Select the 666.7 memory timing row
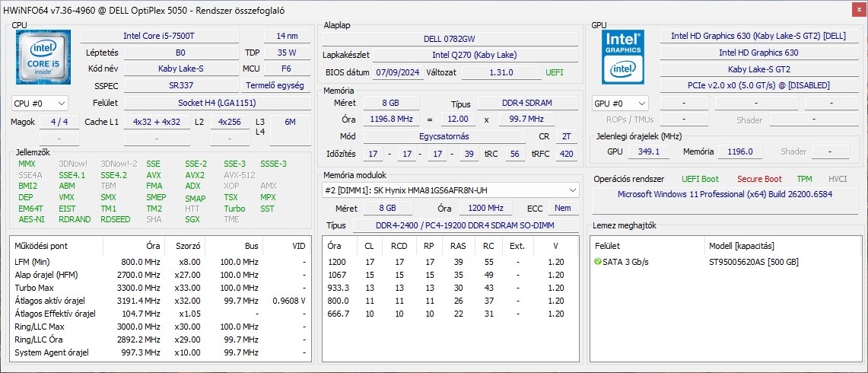The image size is (868, 373). (450, 313)
